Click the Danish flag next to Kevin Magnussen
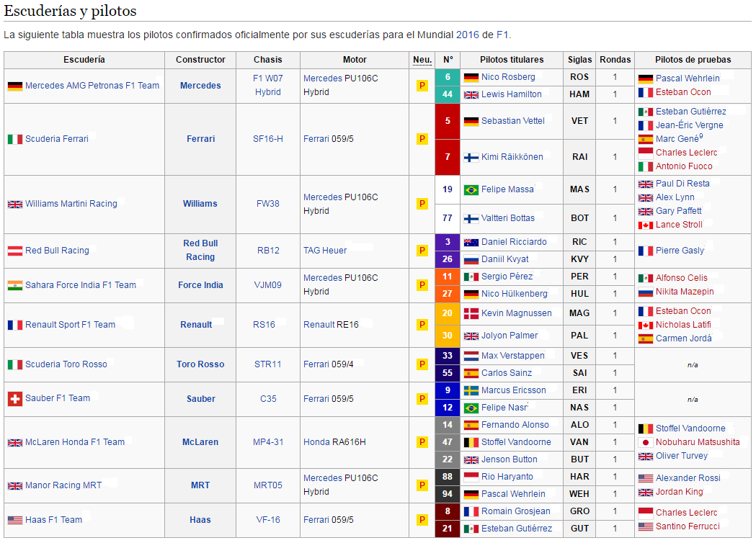The image size is (756, 543). click(x=471, y=314)
